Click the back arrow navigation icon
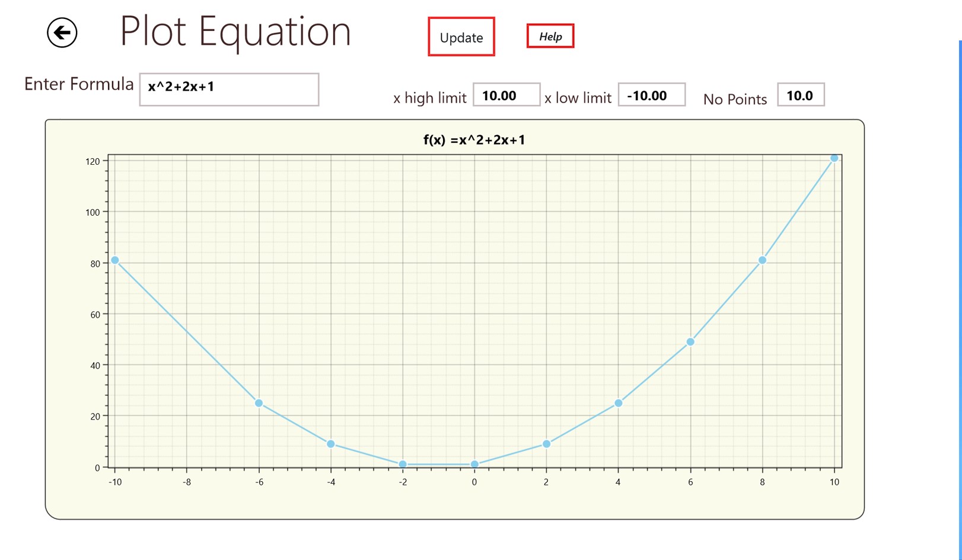 pos(61,33)
